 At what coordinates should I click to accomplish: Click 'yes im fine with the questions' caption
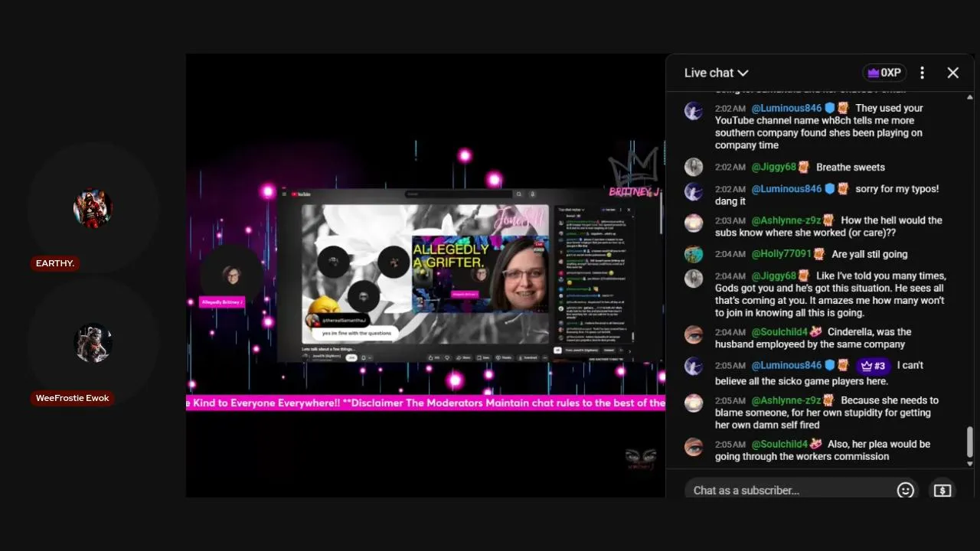356,334
